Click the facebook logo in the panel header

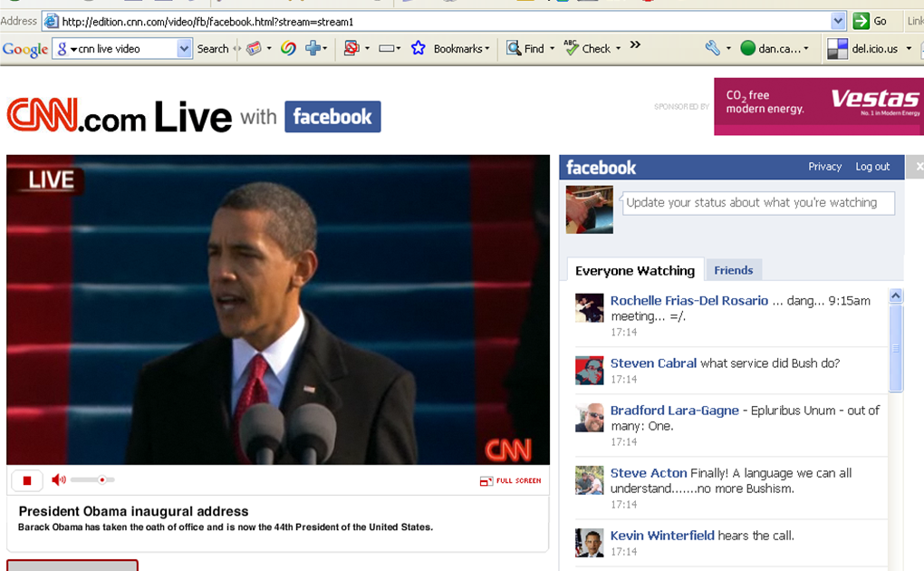point(602,168)
